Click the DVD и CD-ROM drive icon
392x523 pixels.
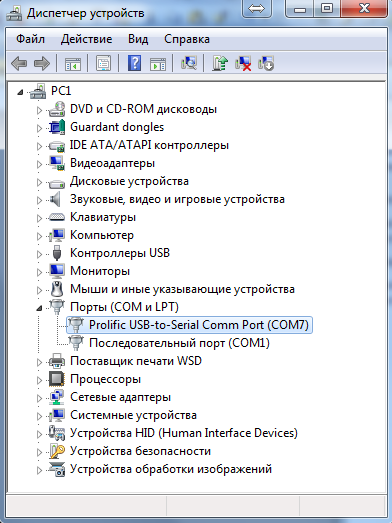tap(57, 109)
